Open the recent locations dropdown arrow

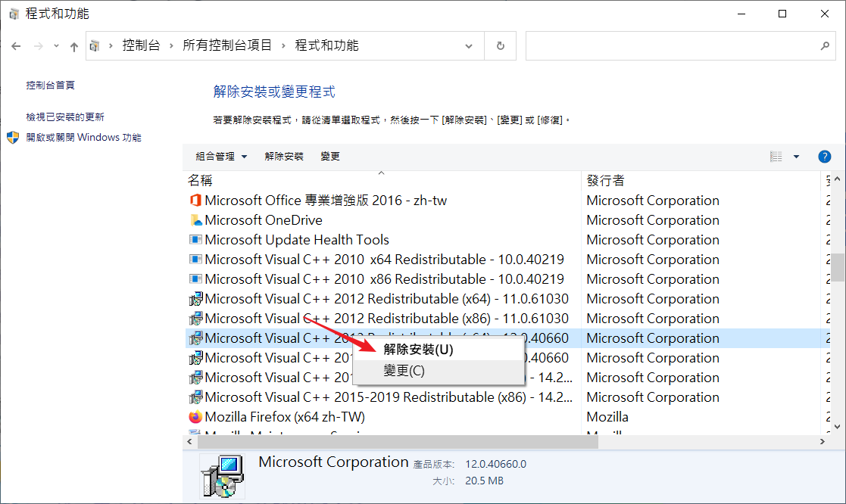[x=56, y=46]
